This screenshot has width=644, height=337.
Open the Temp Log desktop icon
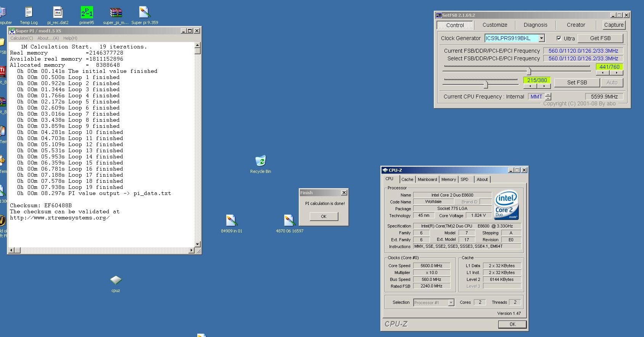point(29,15)
